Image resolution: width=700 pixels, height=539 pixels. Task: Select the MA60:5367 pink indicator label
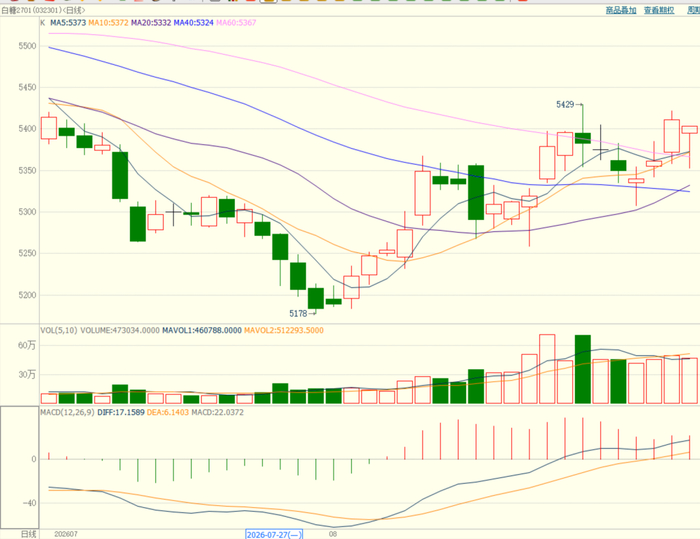point(236,23)
